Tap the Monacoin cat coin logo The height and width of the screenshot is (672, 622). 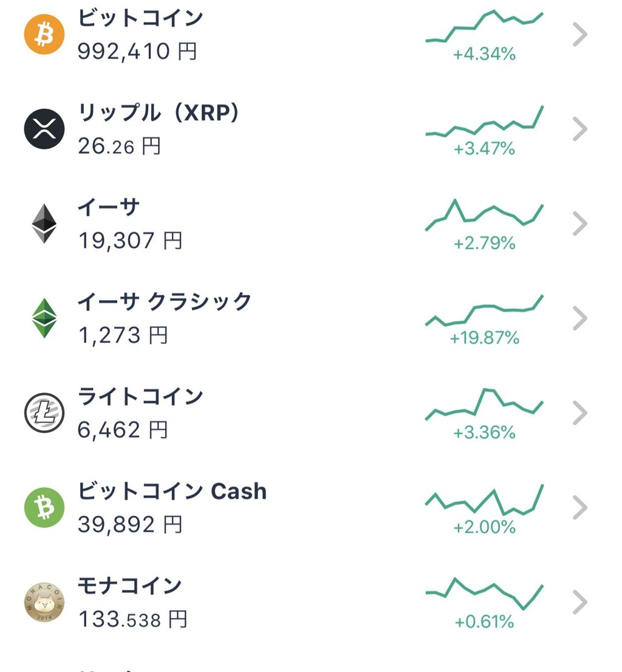tap(44, 602)
